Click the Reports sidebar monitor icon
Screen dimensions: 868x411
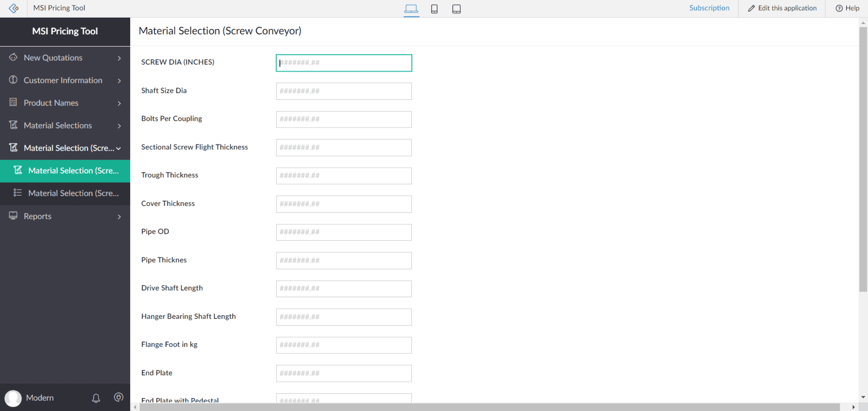(x=13, y=215)
